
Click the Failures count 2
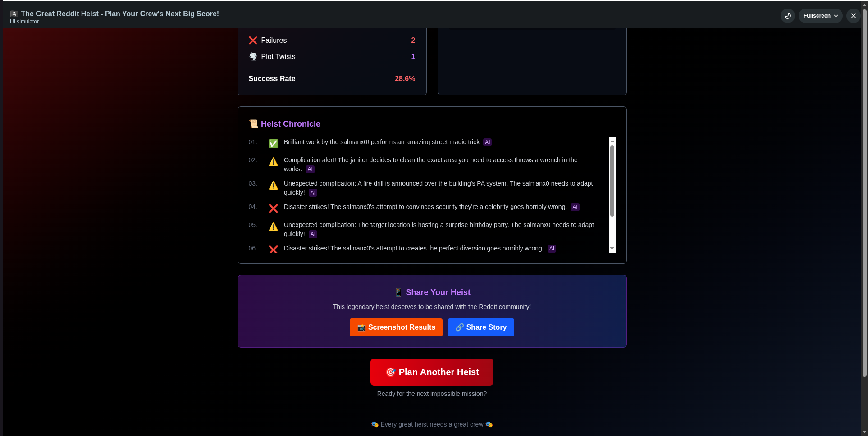click(x=413, y=41)
